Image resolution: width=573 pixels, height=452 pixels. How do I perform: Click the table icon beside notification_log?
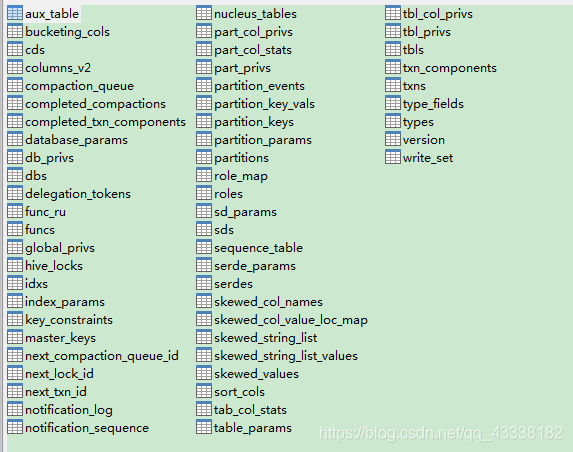click(15, 410)
